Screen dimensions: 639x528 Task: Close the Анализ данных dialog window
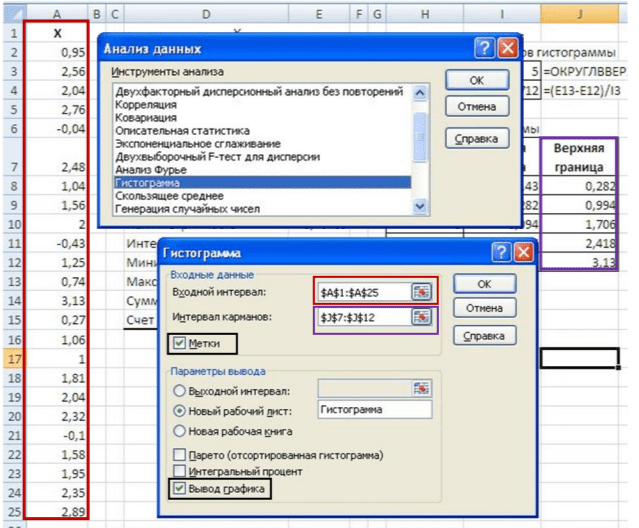tap(508, 48)
